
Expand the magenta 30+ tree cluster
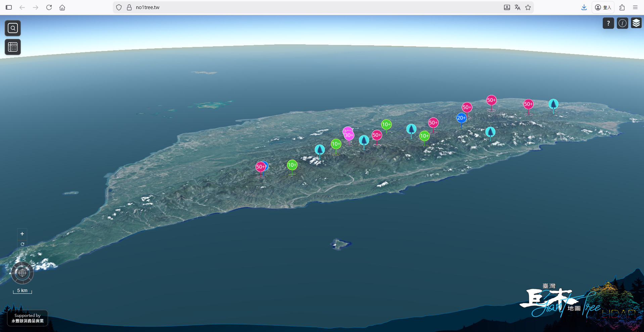(349, 135)
